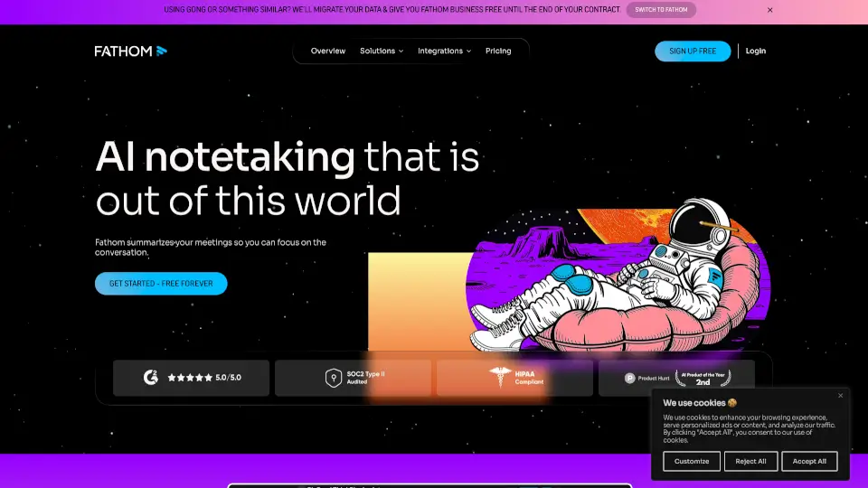The width and height of the screenshot is (868, 488).
Task: Click the SOC2 Type II shield icon
Action: pos(333,378)
